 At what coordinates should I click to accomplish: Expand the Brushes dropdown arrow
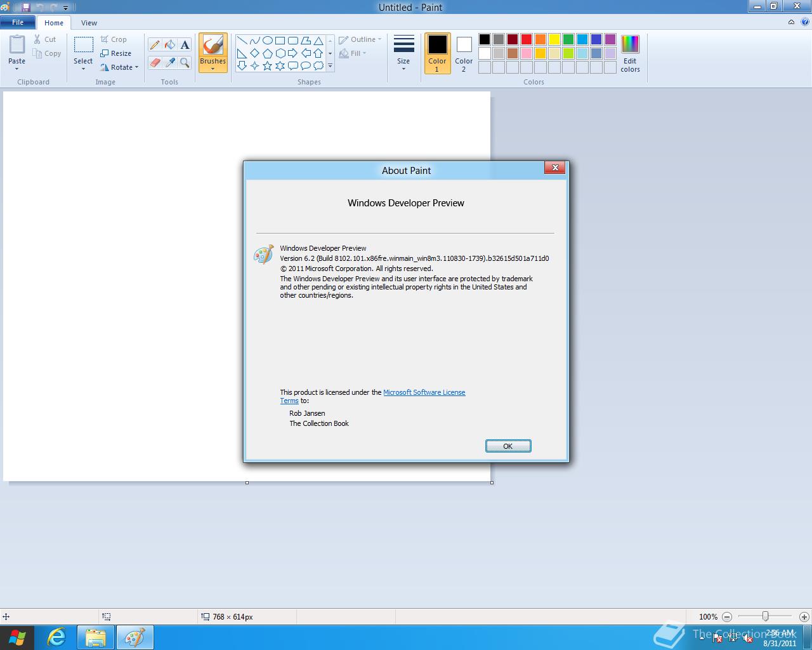point(213,69)
